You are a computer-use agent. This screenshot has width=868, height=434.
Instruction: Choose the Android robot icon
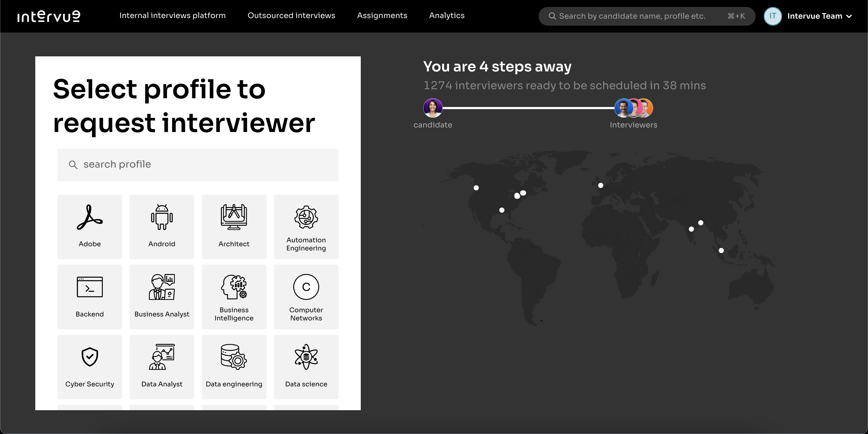point(162,217)
